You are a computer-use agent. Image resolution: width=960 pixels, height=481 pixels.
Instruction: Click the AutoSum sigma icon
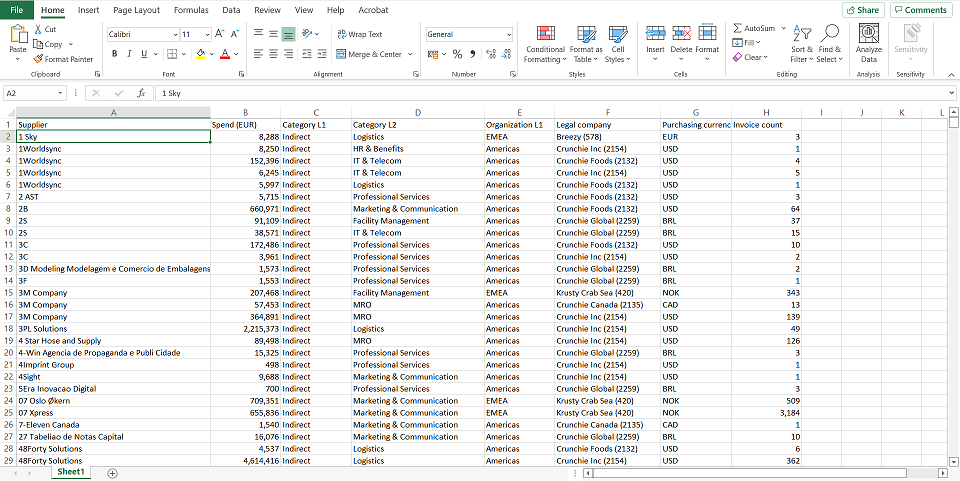click(738, 28)
